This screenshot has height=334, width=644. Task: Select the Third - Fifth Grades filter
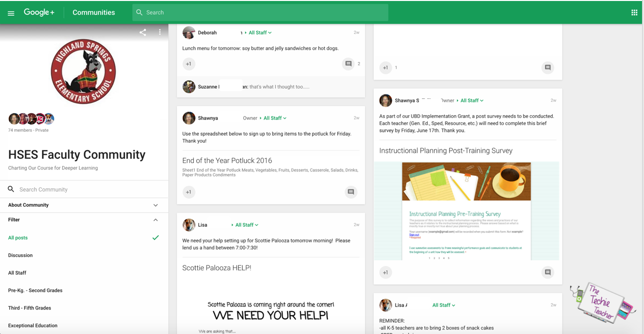point(30,308)
